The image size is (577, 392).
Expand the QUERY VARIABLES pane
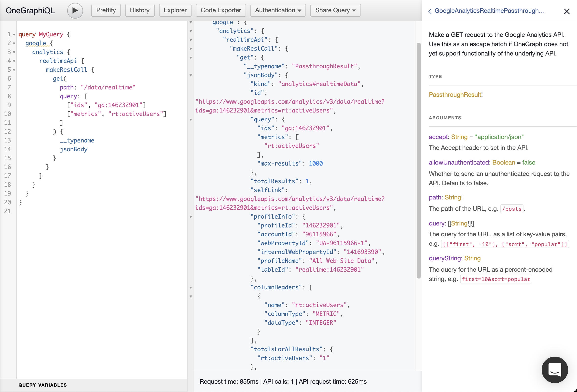click(42, 385)
